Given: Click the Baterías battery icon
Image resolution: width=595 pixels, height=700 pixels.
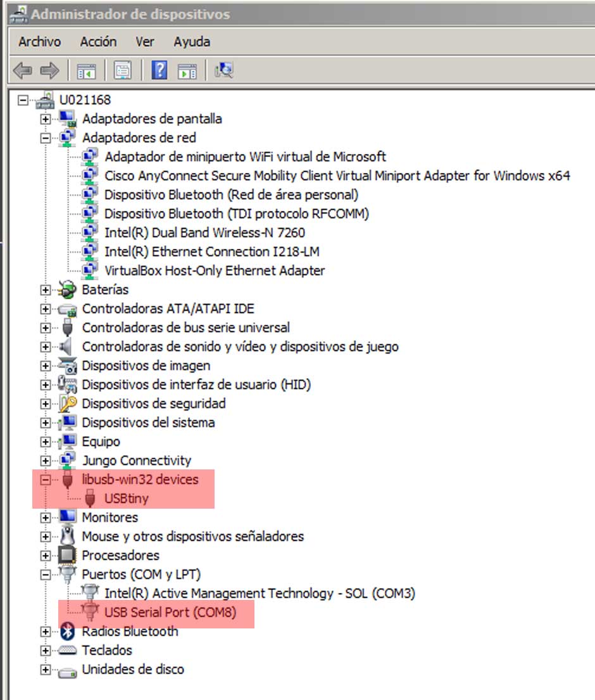Looking at the screenshot, I should point(67,290).
